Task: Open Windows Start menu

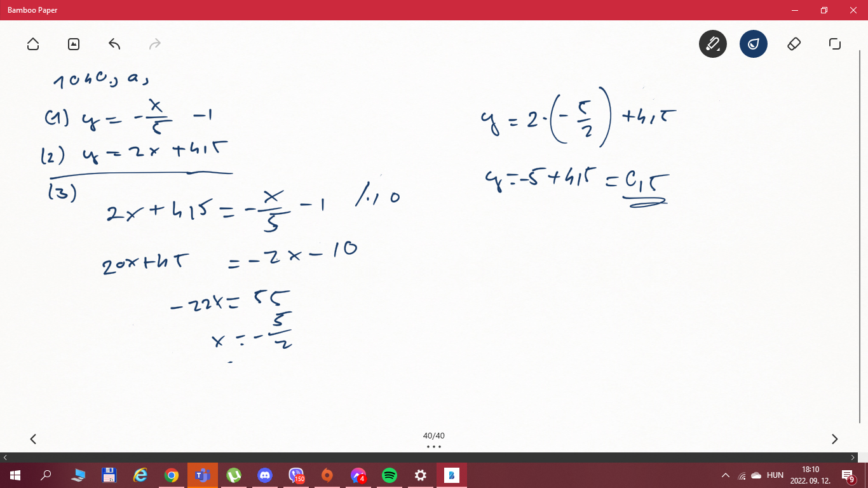Action: [x=15, y=475]
